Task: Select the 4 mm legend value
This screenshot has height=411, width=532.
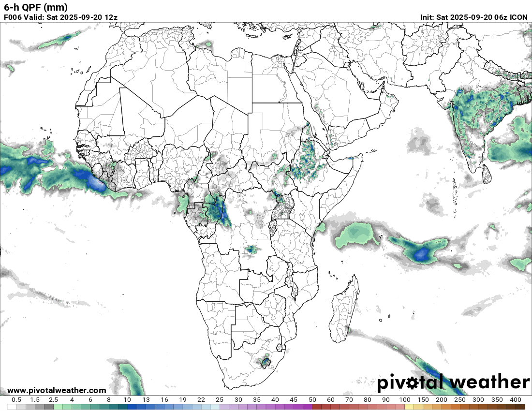Action: tap(72, 400)
